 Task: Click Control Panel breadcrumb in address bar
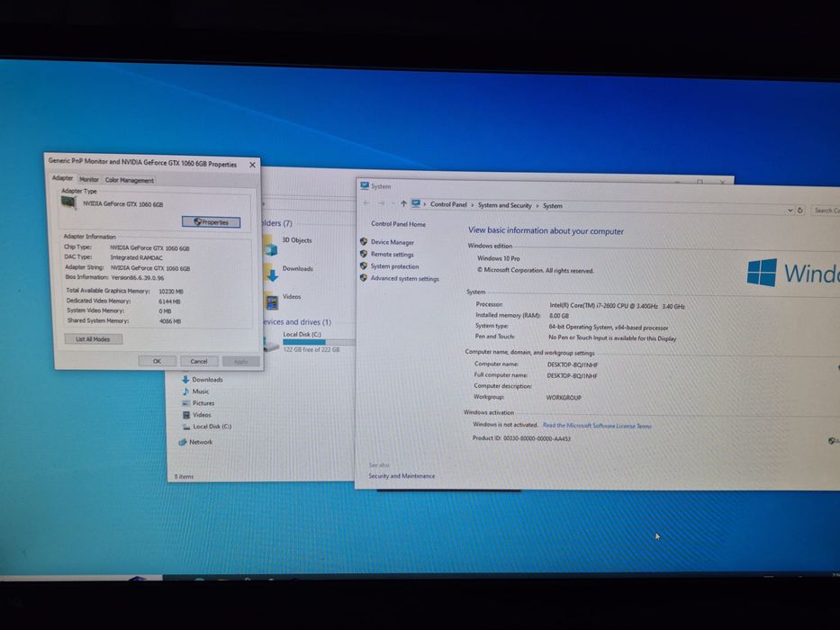point(448,204)
